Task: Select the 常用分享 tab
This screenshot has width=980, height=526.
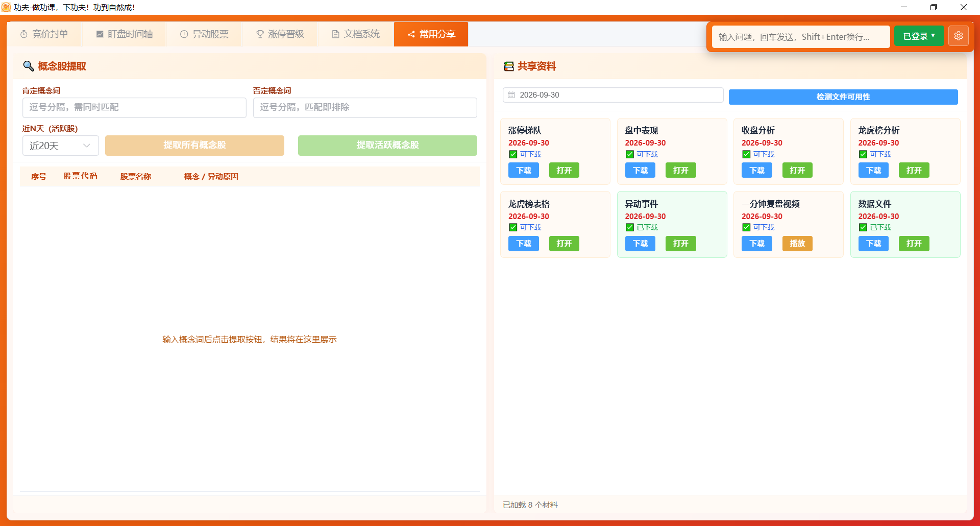Action: tap(431, 34)
